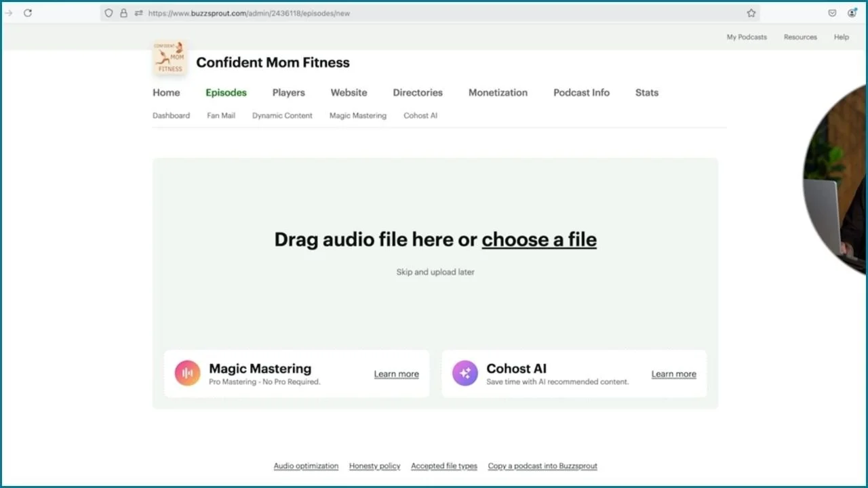Image resolution: width=868 pixels, height=488 pixels.
Task: Click the Help link at top
Action: 842,37
